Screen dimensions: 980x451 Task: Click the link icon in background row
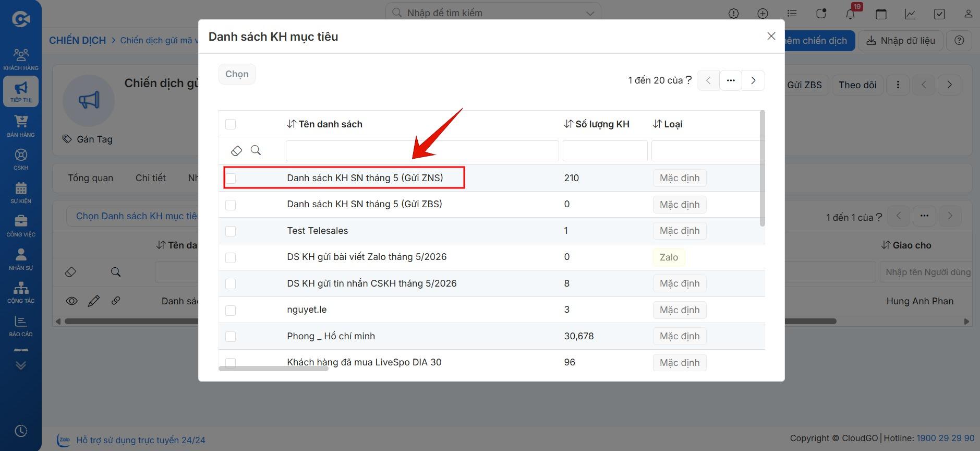[116, 301]
